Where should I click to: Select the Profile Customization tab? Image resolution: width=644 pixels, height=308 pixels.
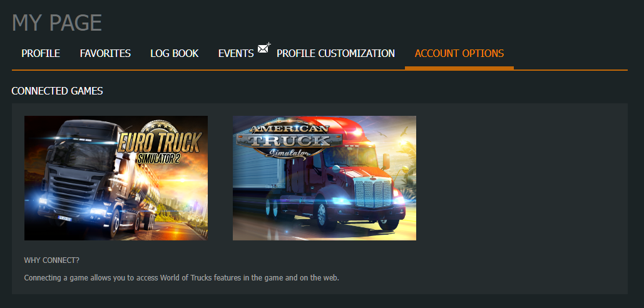tap(335, 53)
